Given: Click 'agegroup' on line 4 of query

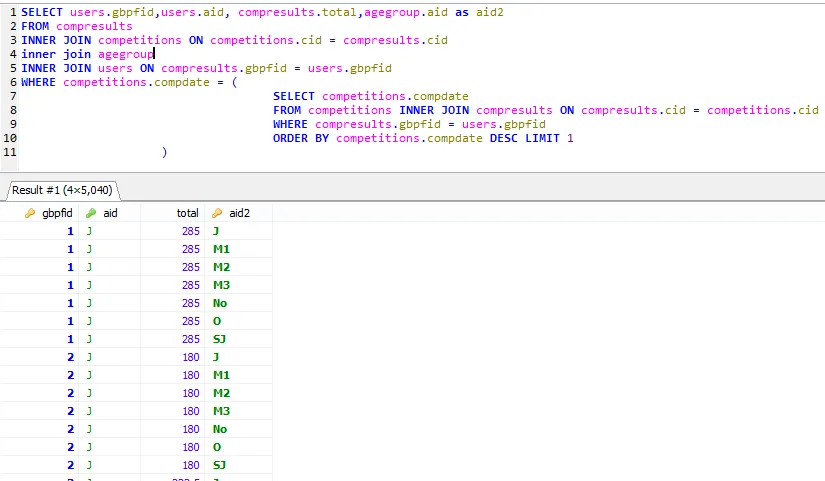Looking at the screenshot, I should click(x=126, y=54).
